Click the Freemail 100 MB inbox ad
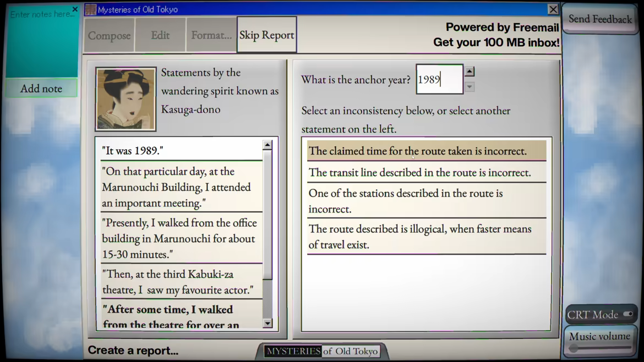This screenshot has height=362, width=644. [496, 35]
